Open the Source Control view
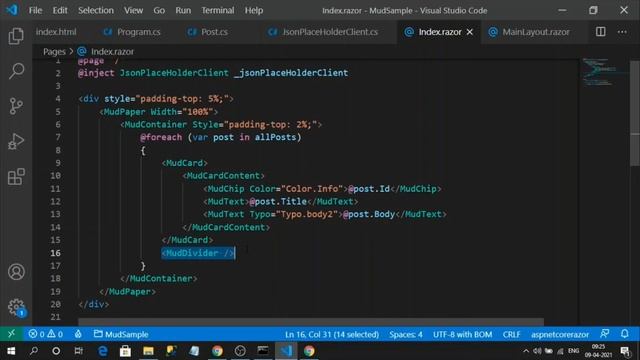640x360 pixels. (x=16, y=106)
